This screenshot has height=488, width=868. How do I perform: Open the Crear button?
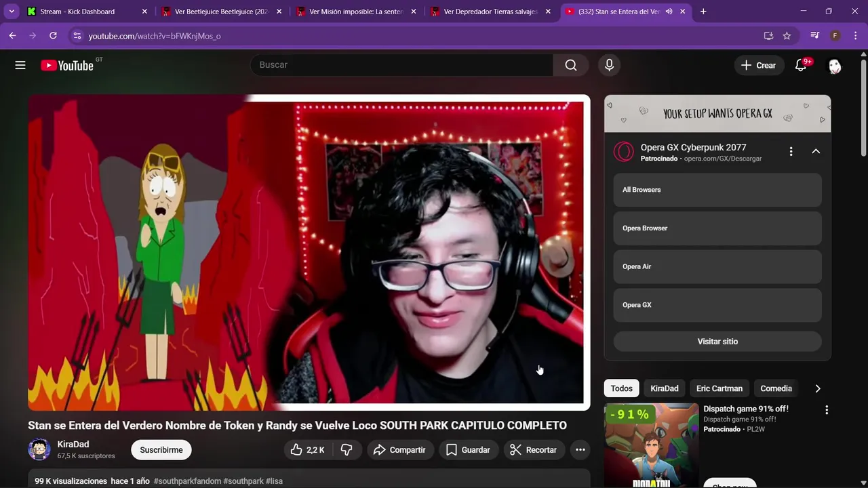click(x=758, y=65)
